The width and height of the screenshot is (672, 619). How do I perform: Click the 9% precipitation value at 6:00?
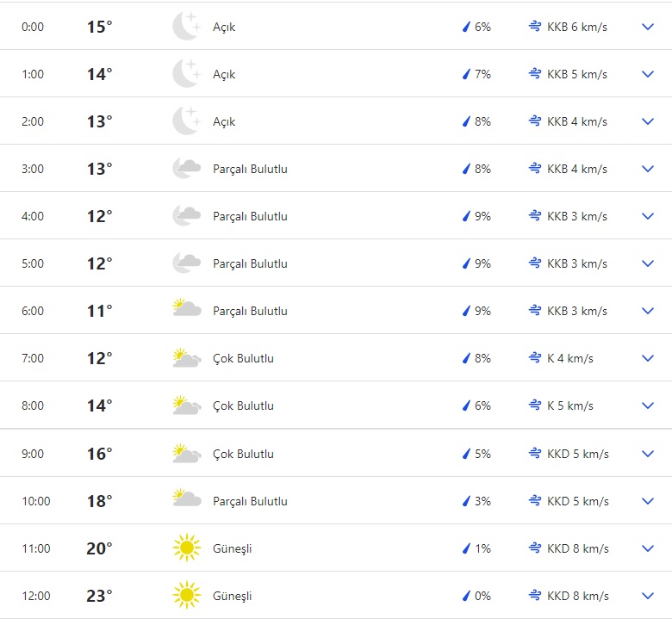pyautogui.click(x=482, y=311)
